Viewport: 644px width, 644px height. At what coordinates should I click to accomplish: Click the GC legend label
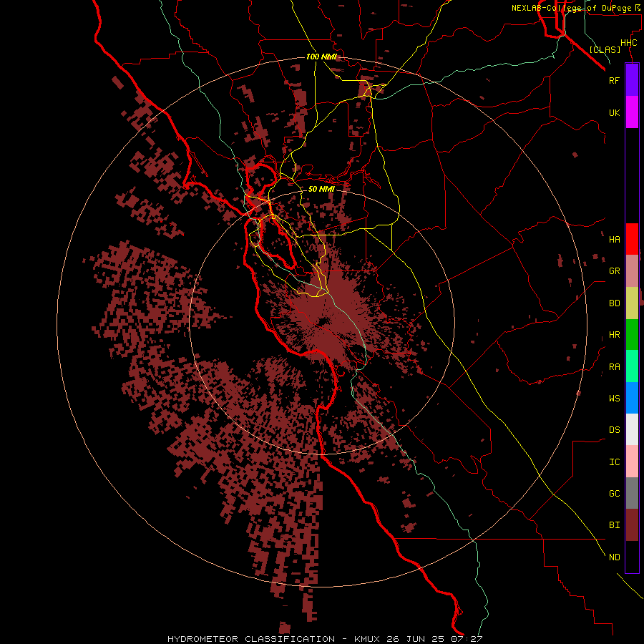click(614, 493)
